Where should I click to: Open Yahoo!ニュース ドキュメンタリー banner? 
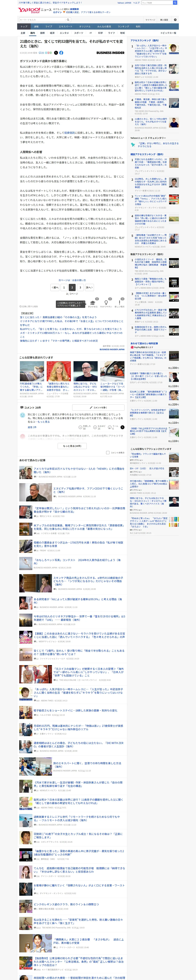tap(154, 145)
